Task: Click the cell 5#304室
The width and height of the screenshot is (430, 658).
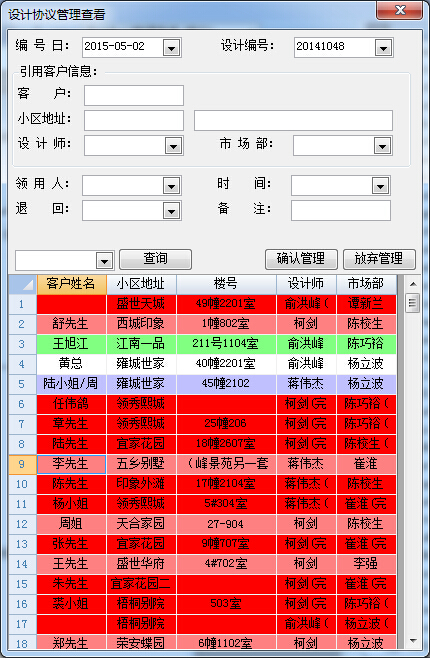Action: pyautogui.click(x=226, y=504)
